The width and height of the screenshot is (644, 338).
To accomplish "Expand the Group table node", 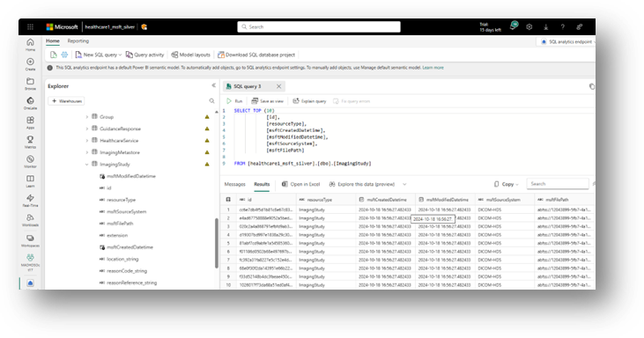I will (x=86, y=117).
